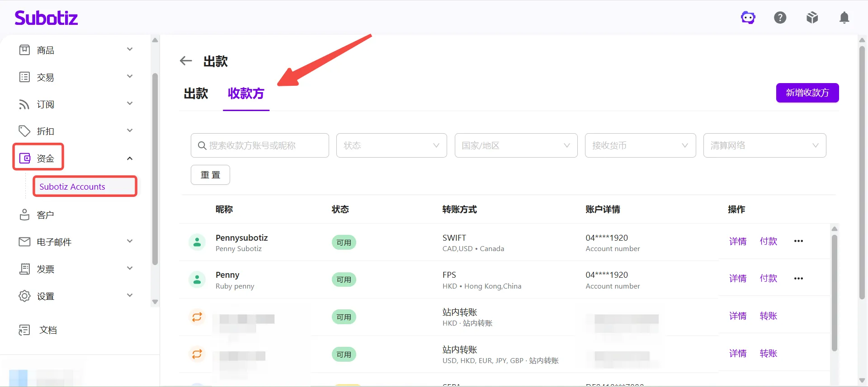The image size is (868, 387).
Task: Click the search magnifier icon
Action: pyautogui.click(x=202, y=145)
